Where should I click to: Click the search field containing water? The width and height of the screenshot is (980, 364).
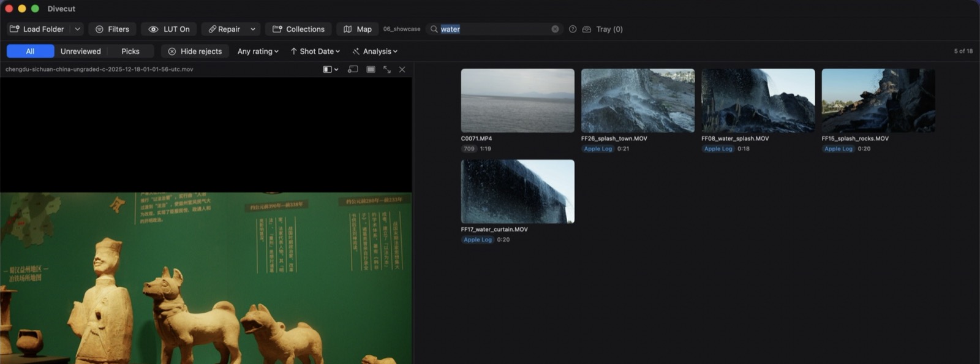pos(494,29)
